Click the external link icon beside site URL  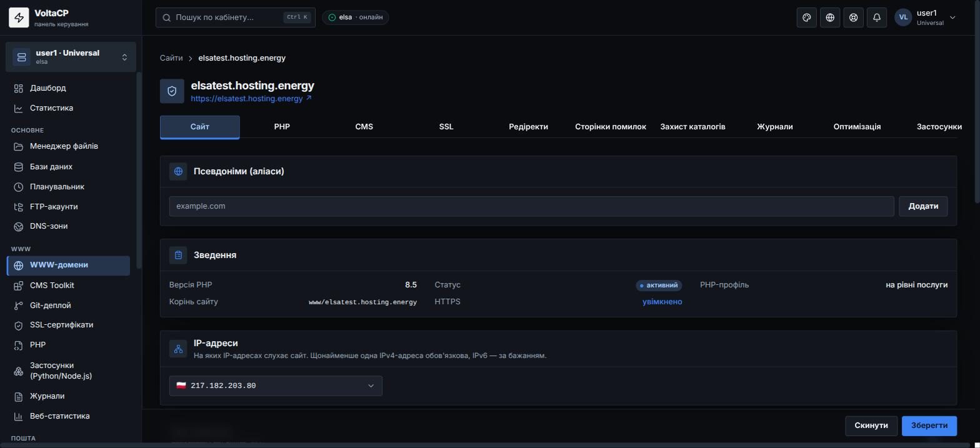tap(309, 98)
